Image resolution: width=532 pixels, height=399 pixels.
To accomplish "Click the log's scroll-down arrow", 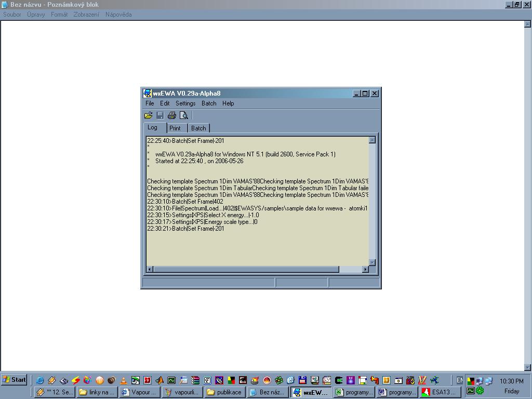I will [372, 262].
